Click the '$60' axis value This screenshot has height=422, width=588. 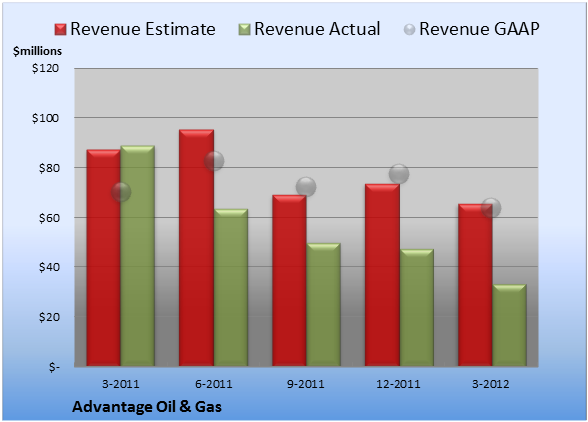(49, 218)
